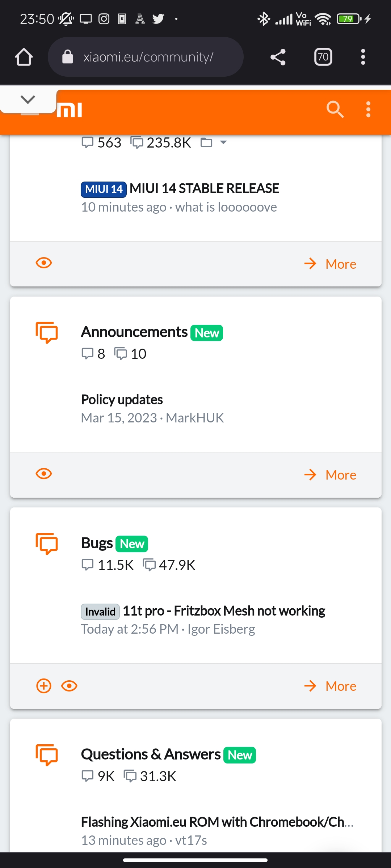Tap the browser share icon
Screen dimensions: 391x868
pos(278,57)
